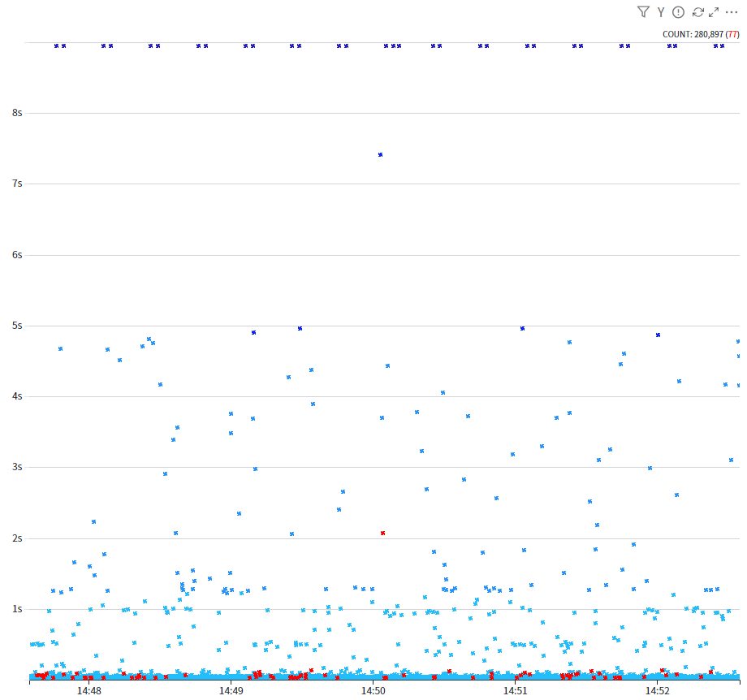The width and height of the screenshot is (747, 700).
Task: Select the red error dot at 2s
Action: (x=382, y=533)
